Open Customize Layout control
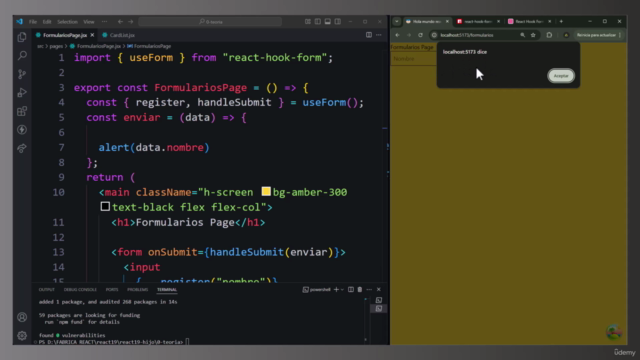The width and height of the screenshot is (640, 360). [x=308, y=22]
